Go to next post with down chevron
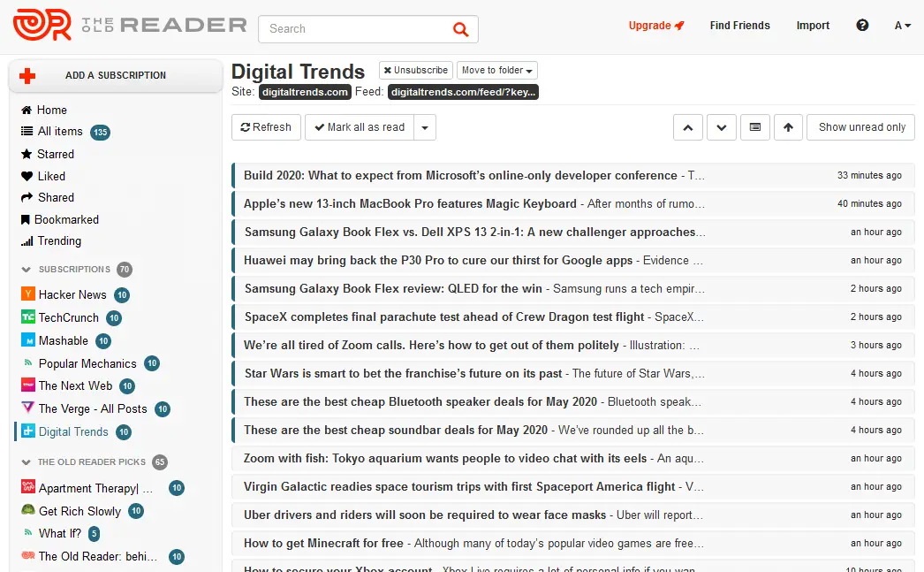Viewport: 924px width, 572px height. 722,127
